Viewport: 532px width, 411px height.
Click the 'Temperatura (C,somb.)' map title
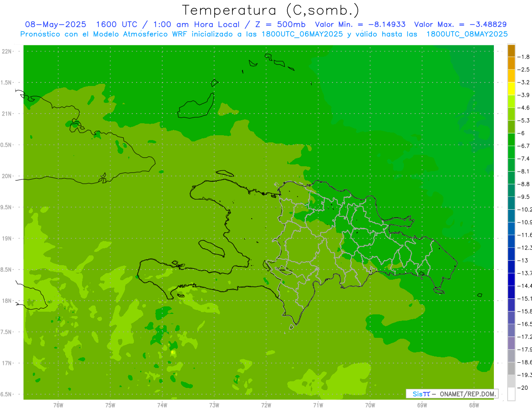point(271,10)
